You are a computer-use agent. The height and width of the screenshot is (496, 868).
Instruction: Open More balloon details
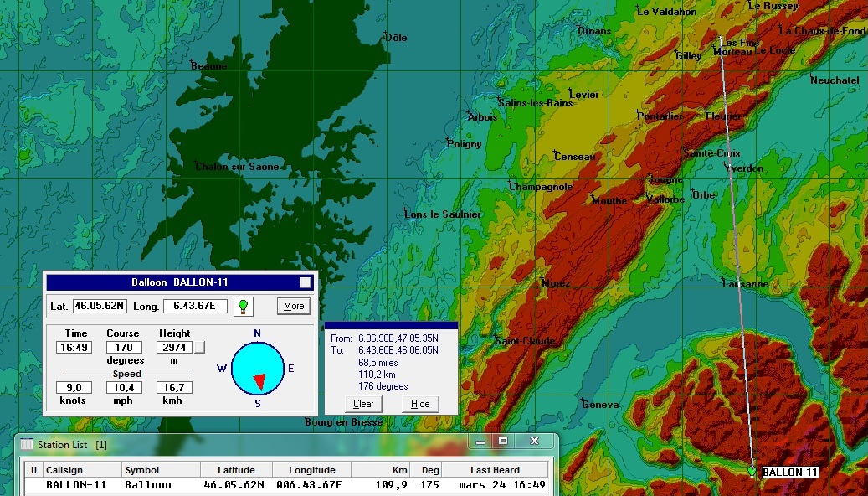coord(294,306)
